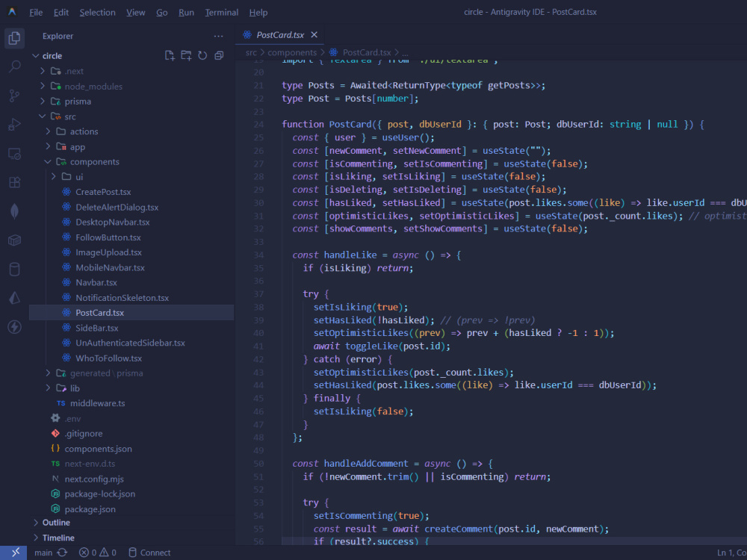Screen dimensions: 747x560
Task: Open the Source Control view icon
Action: click(14, 96)
